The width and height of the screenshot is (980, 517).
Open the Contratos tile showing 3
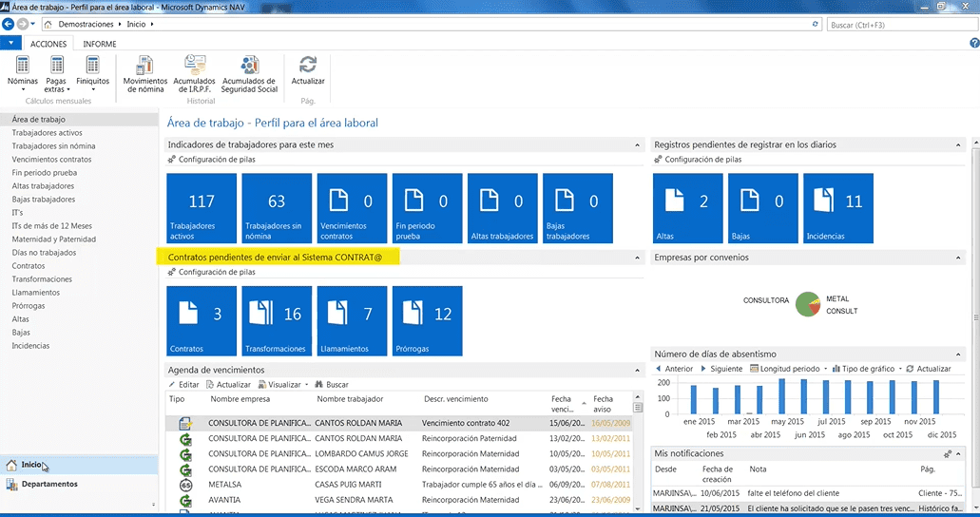coord(202,320)
